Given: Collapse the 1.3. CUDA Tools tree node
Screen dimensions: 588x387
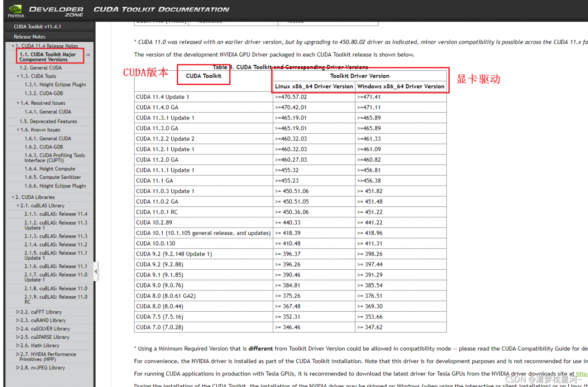Looking at the screenshot, I should click(x=18, y=76).
